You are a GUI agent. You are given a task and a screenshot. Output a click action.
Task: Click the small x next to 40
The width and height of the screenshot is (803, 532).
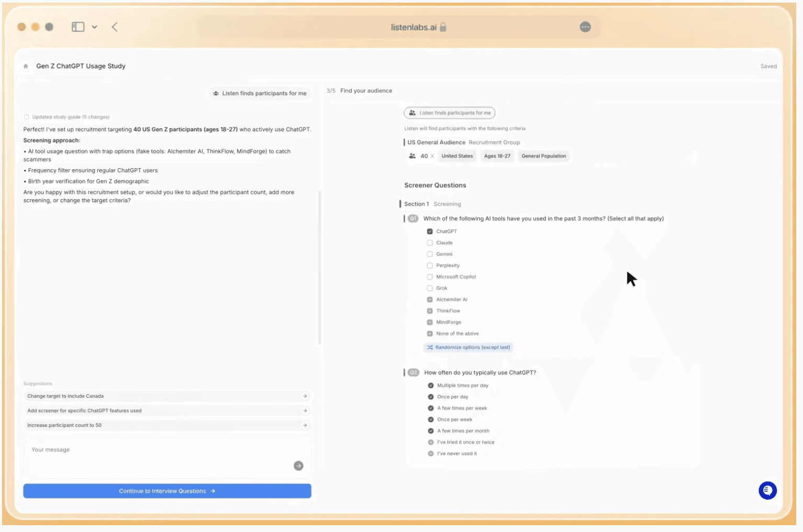coord(432,156)
